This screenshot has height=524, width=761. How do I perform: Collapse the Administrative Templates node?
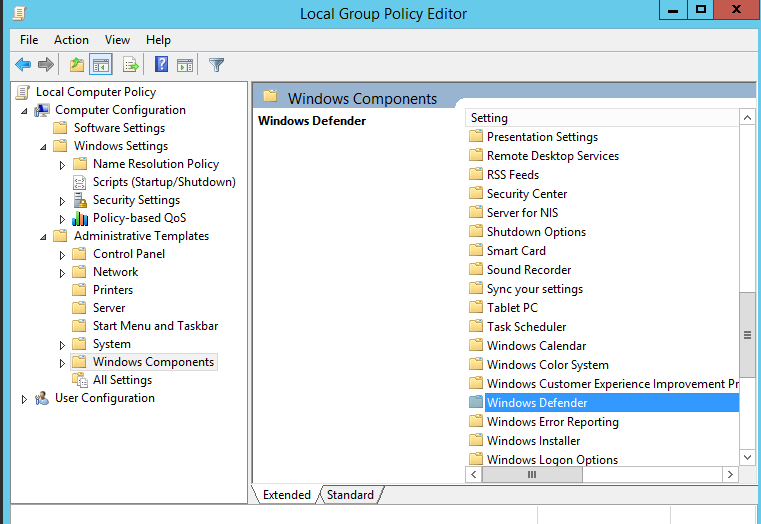43,237
